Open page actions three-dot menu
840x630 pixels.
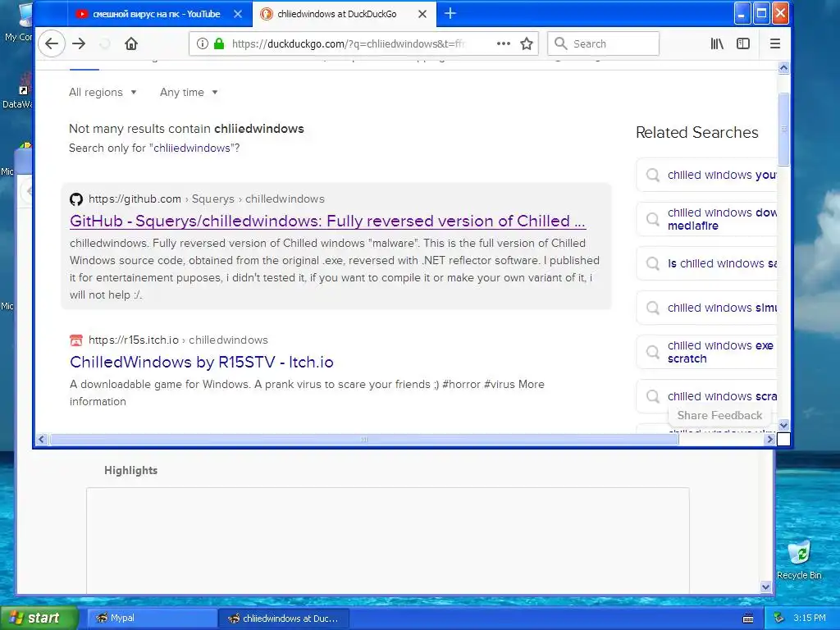click(x=504, y=44)
